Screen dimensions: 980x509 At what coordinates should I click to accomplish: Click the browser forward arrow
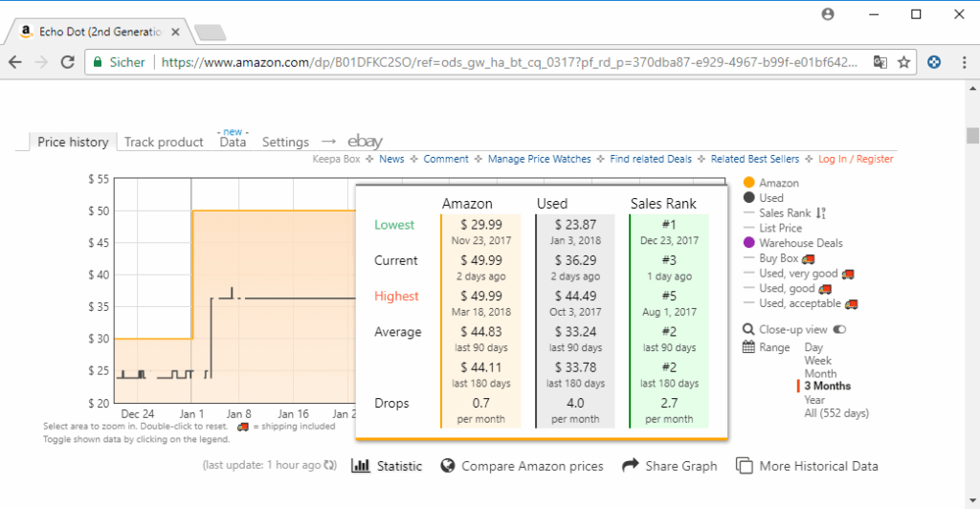click(x=41, y=62)
